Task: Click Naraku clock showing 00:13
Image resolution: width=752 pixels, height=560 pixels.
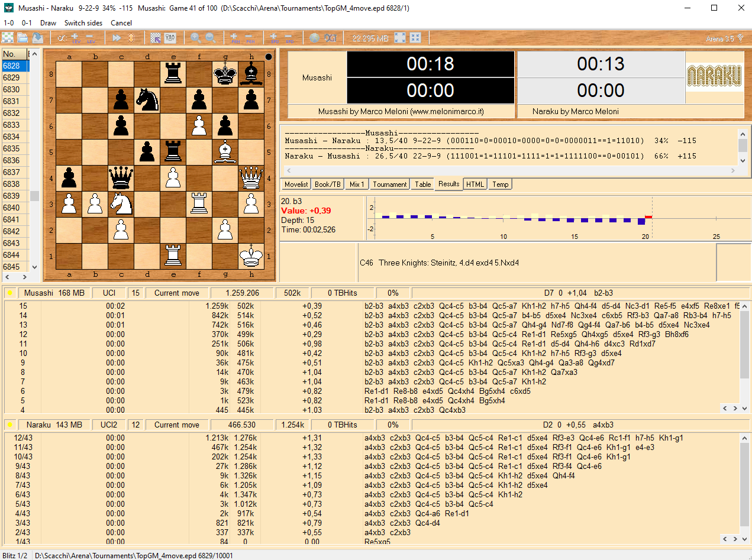Action: pos(601,64)
